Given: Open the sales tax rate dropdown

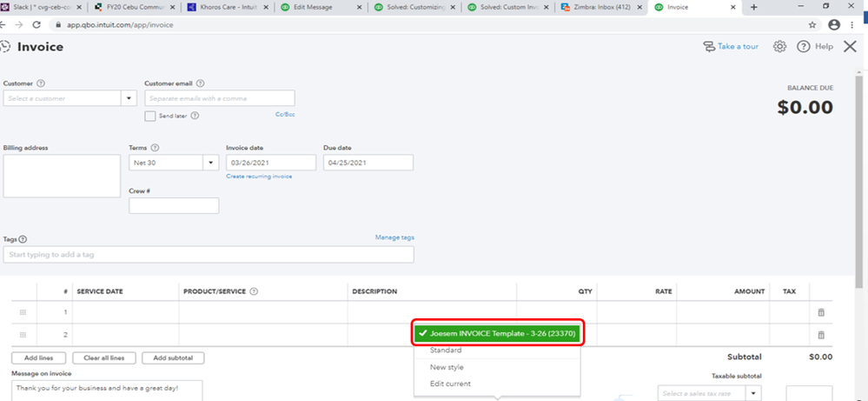Looking at the screenshot, I should coord(753,393).
